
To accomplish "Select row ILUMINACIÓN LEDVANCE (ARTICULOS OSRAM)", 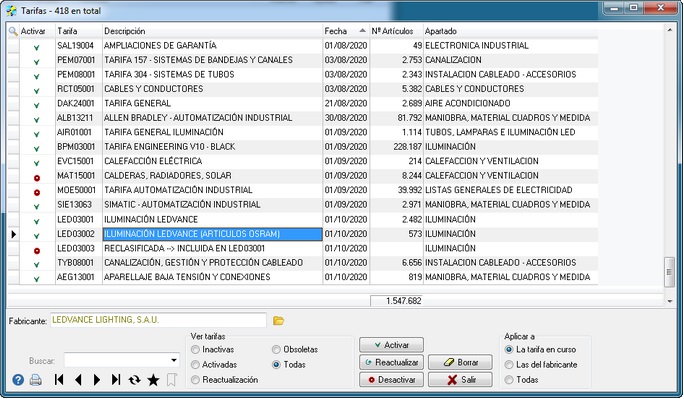I will click(212, 234).
